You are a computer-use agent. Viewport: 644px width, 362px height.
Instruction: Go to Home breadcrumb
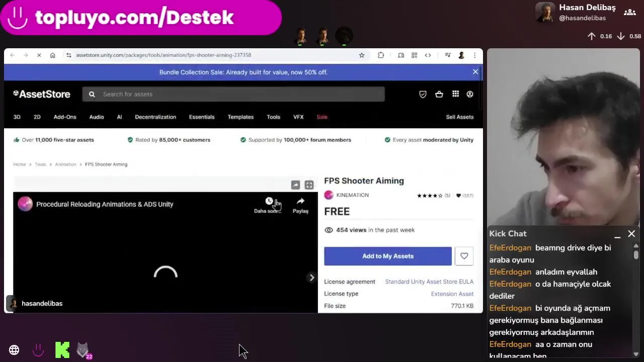pyautogui.click(x=19, y=164)
